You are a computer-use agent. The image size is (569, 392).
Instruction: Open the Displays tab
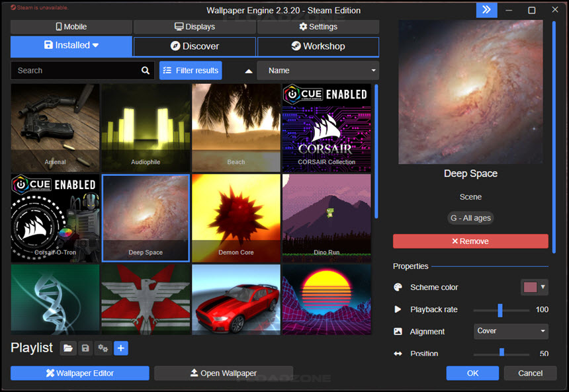195,27
